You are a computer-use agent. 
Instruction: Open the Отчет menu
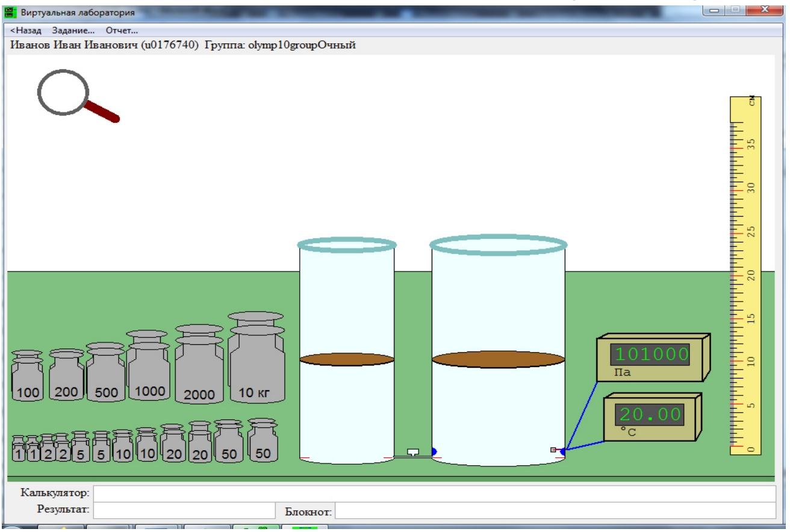(x=122, y=30)
